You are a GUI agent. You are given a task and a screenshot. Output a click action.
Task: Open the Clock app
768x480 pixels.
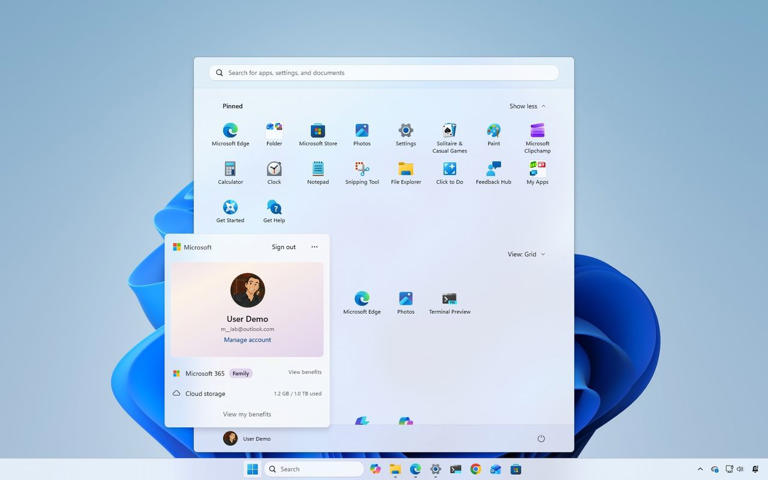click(x=274, y=172)
